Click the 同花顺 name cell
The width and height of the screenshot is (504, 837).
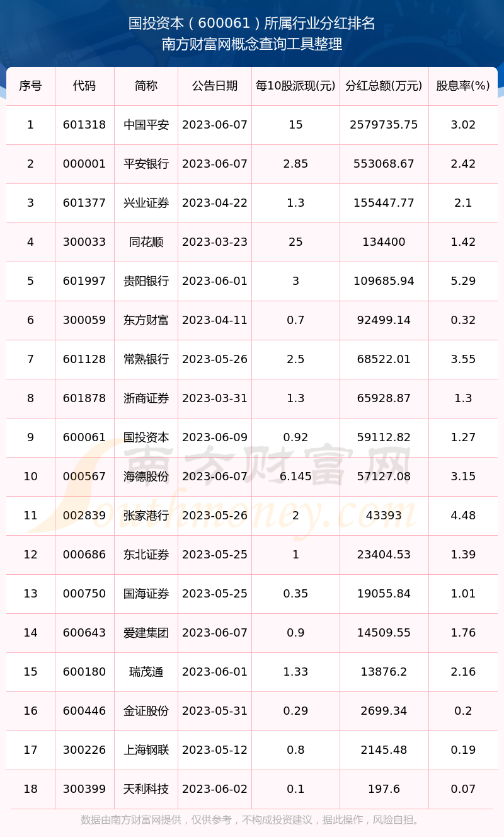(x=146, y=242)
